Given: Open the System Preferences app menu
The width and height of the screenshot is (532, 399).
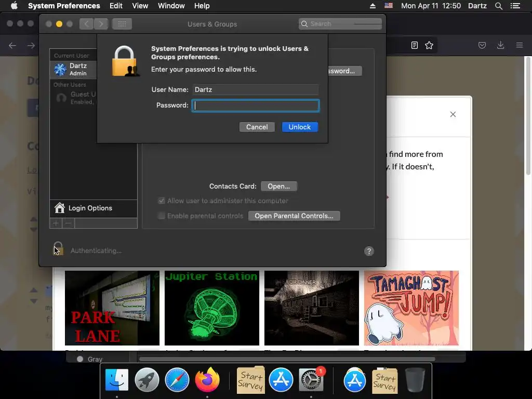Looking at the screenshot, I should [x=64, y=6].
